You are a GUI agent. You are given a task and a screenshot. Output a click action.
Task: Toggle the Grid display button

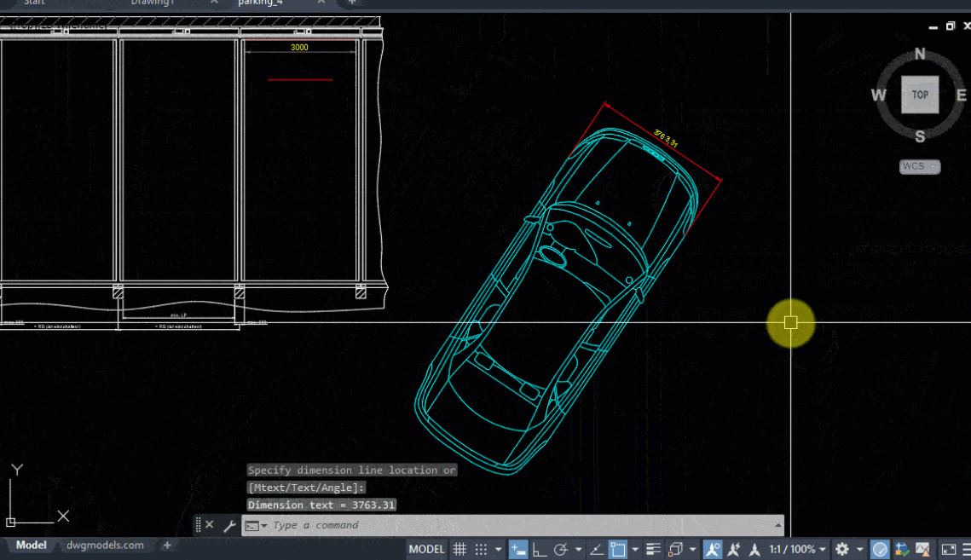coord(459,549)
